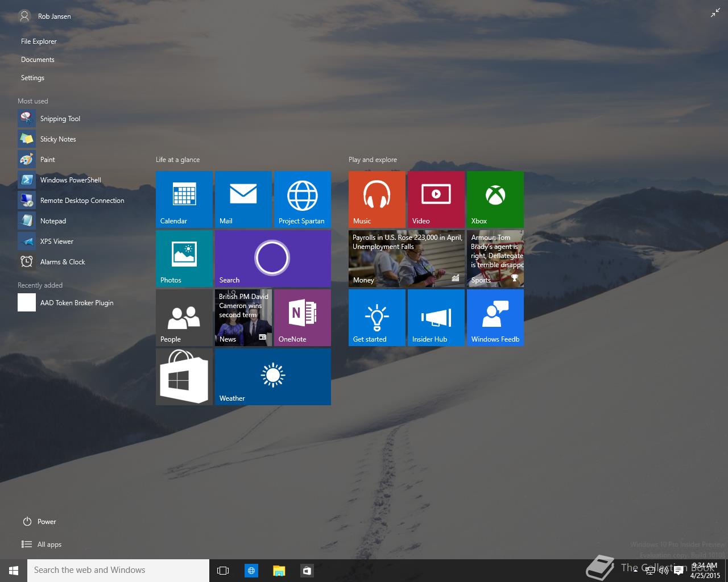
Task: Open the Mail tile
Action: 243,199
